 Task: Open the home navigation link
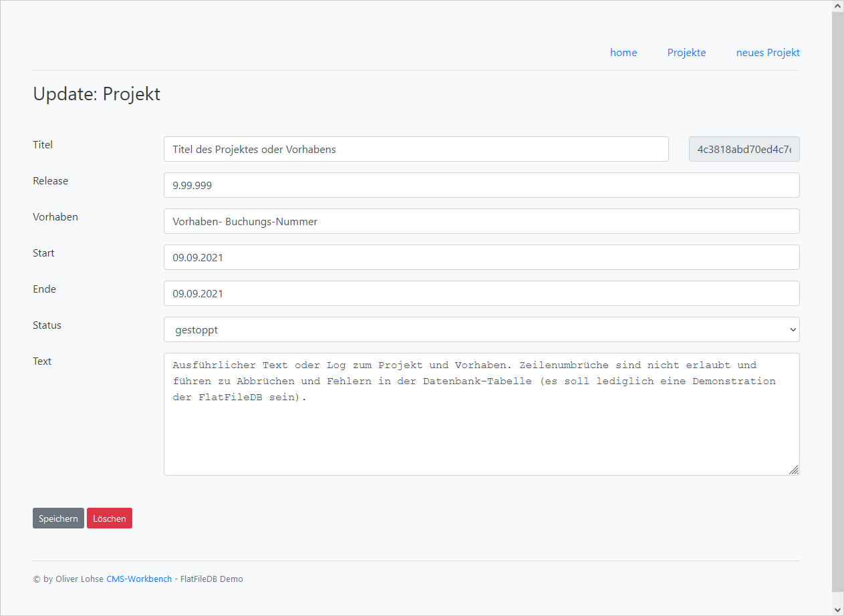pos(623,52)
